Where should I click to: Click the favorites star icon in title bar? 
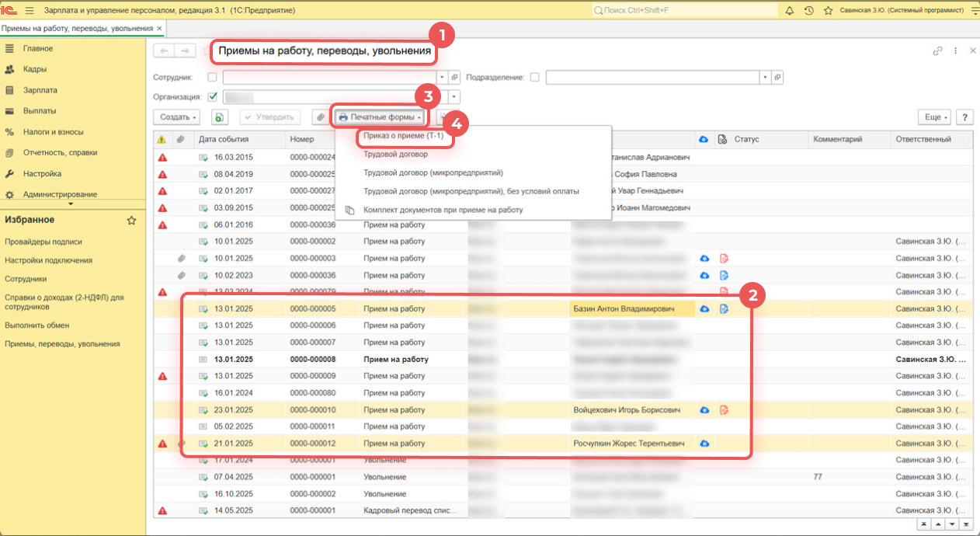click(829, 10)
